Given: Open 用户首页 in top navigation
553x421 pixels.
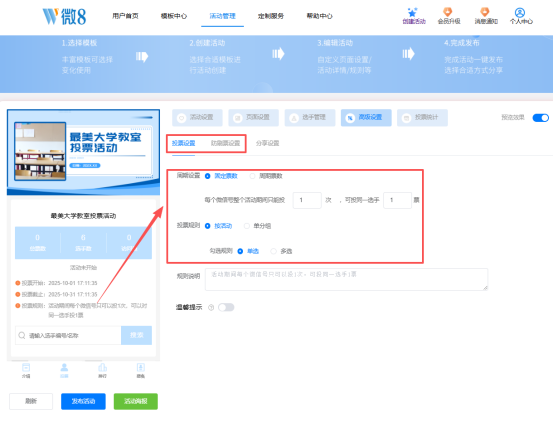Looking at the screenshot, I should coord(125,16).
